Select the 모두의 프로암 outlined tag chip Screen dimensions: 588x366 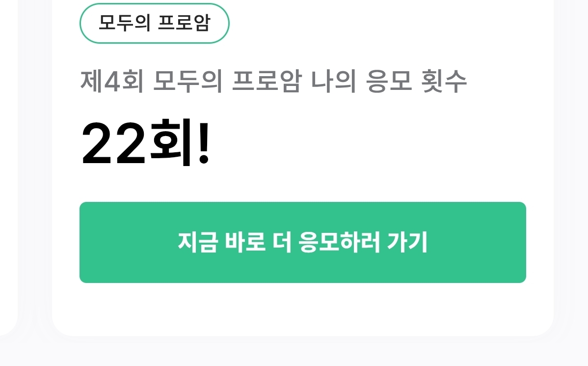click(x=154, y=23)
